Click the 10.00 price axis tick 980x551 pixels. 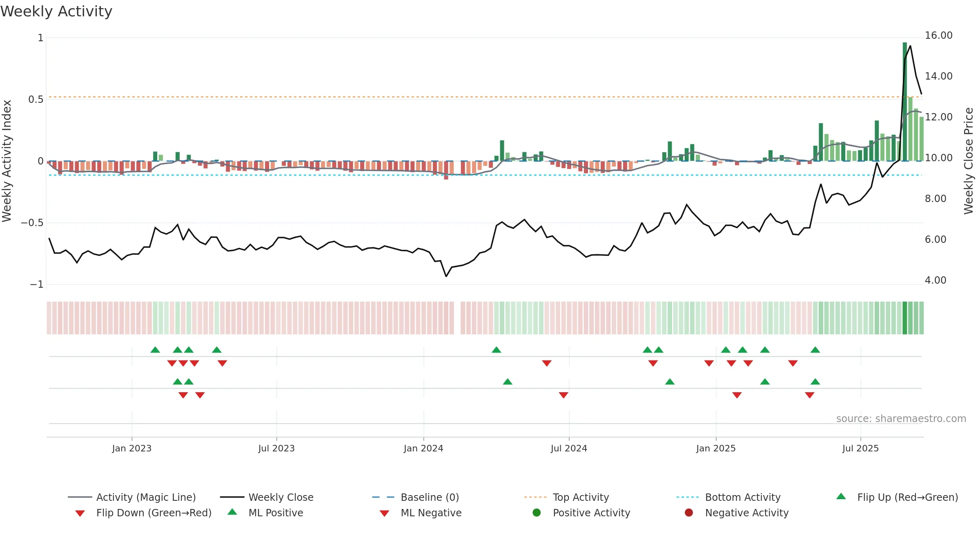[x=938, y=158]
